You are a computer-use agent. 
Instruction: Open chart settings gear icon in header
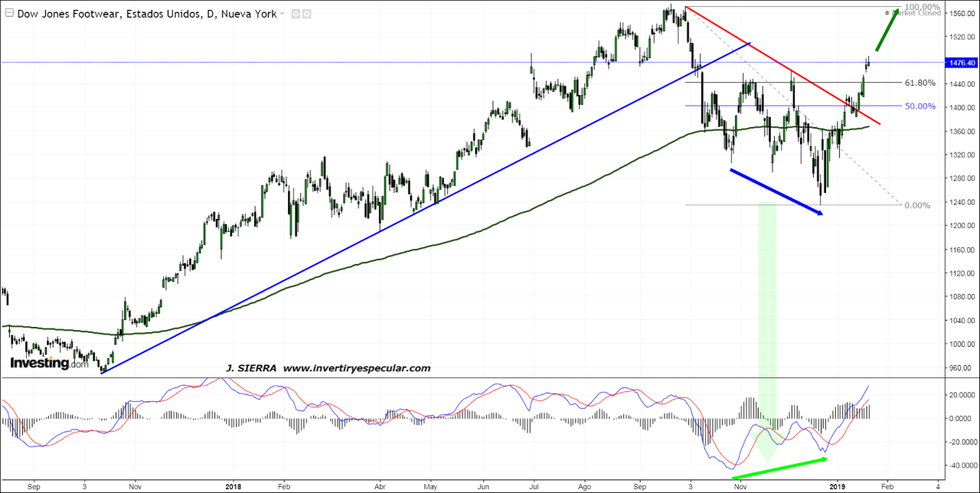click(306, 15)
